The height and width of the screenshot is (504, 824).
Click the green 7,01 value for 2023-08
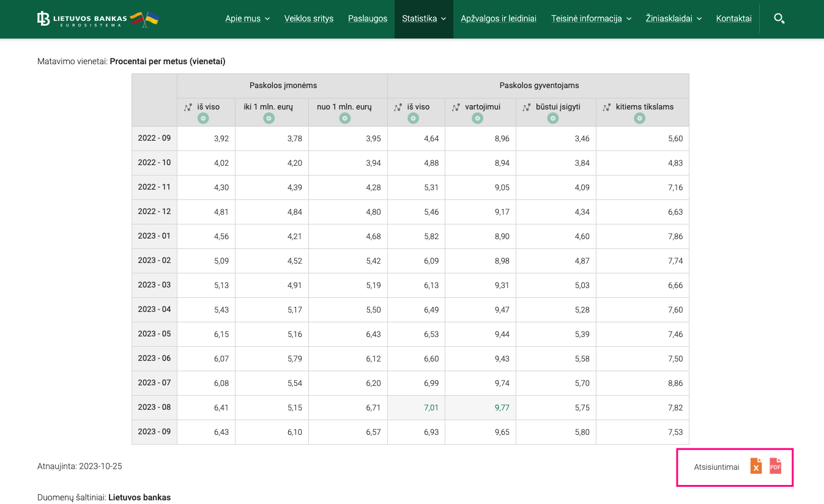pyautogui.click(x=431, y=407)
